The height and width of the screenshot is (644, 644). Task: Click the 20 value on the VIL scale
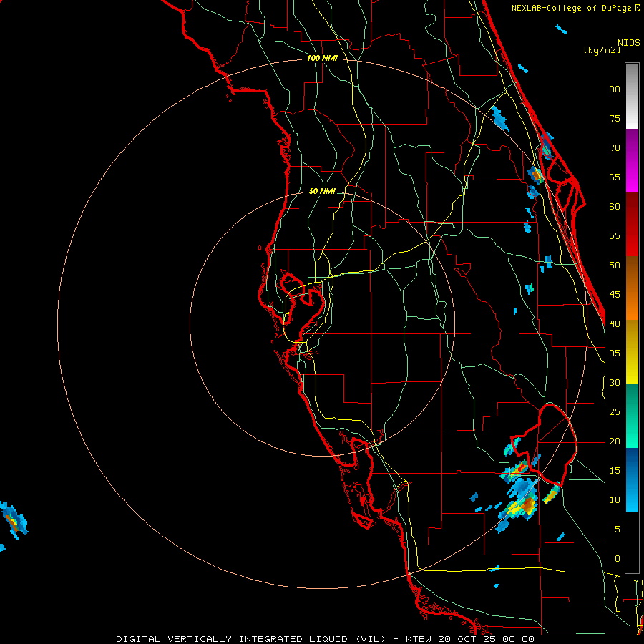coord(615,441)
